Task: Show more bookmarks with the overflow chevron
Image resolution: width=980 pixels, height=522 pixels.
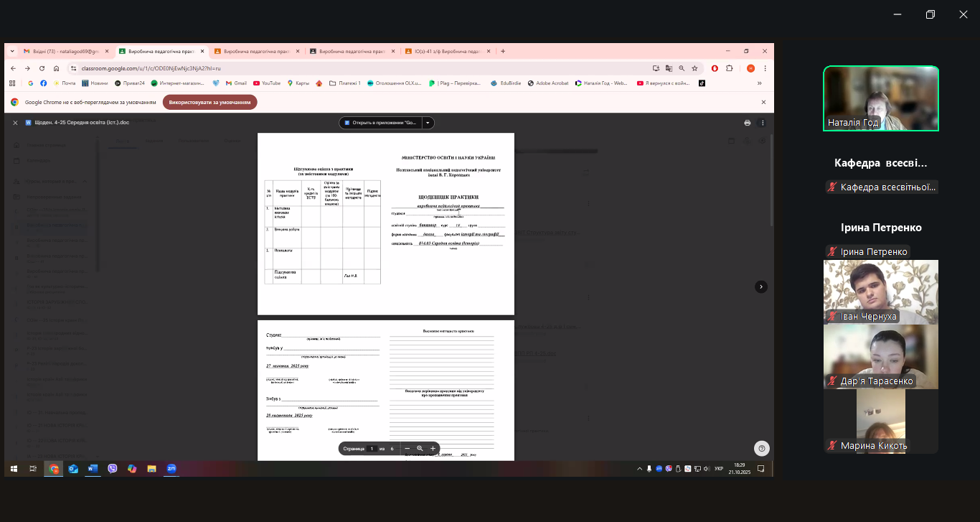Action: [x=759, y=83]
